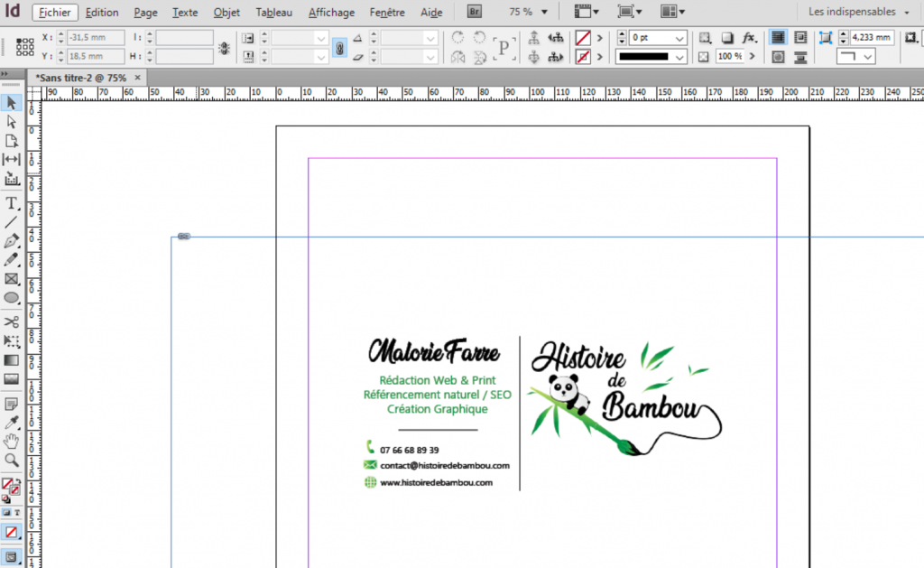Click the select next object icon
This screenshot has width=924, height=568.
coord(556,57)
